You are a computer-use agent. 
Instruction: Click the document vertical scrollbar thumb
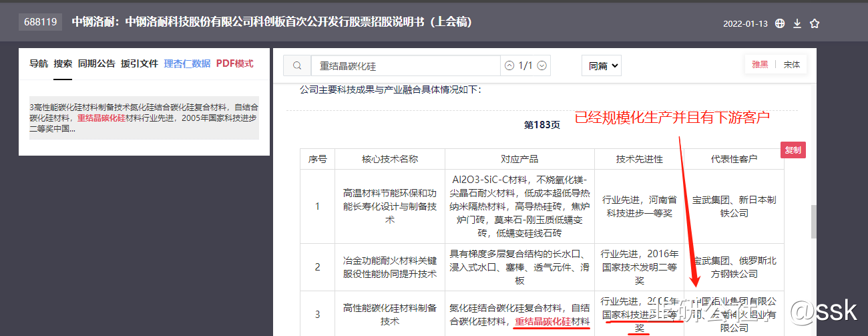coord(813,222)
